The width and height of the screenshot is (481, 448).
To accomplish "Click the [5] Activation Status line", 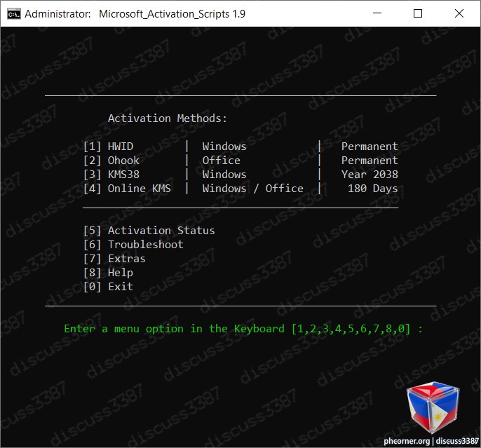I will point(149,230).
